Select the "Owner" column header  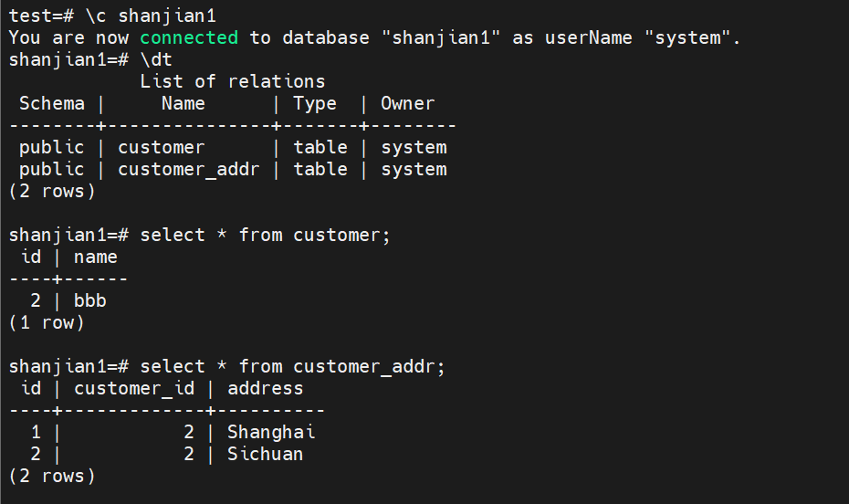point(407,103)
